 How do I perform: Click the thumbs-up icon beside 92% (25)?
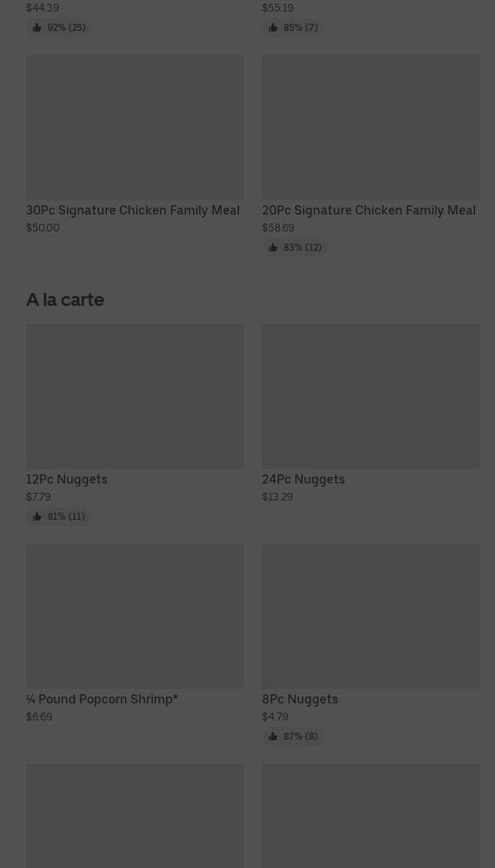37,28
